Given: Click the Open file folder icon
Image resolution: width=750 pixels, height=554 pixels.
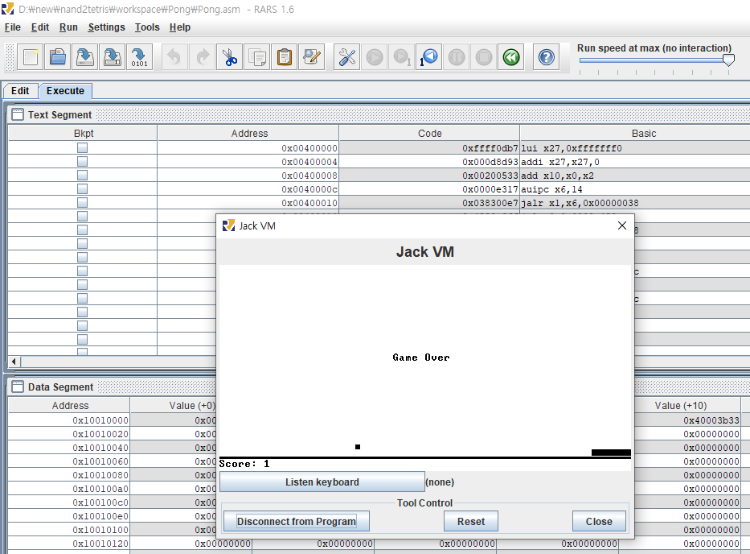Looking at the screenshot, I should pos(58,57).
